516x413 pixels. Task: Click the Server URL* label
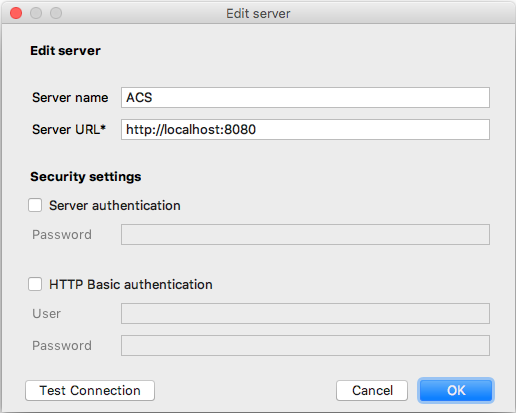tap(69, 129)
